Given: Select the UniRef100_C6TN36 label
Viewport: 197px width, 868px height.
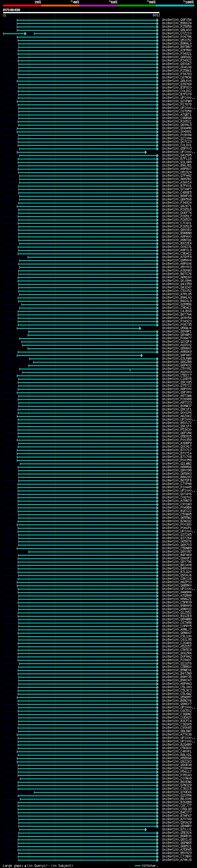Looking at the screenshot, I should pos(176,78).
